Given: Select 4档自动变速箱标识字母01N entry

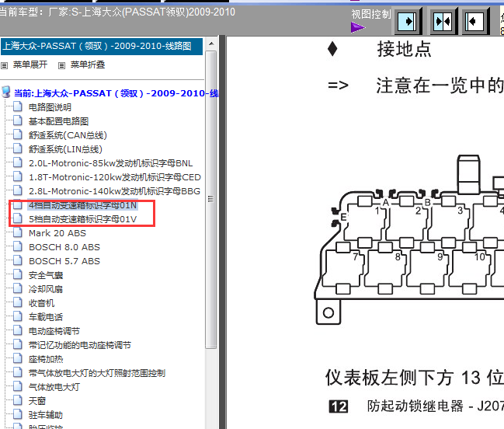Looking at the screenshot, I should pyautogui.click(x=82, y=205).
